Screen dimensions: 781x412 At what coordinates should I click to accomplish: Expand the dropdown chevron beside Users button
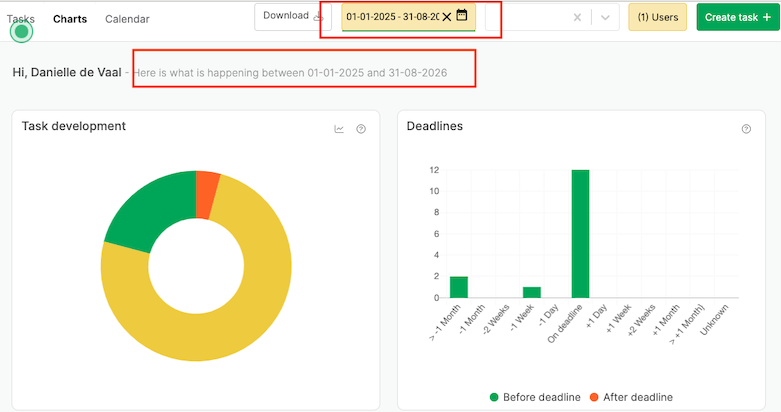(605, 17)
